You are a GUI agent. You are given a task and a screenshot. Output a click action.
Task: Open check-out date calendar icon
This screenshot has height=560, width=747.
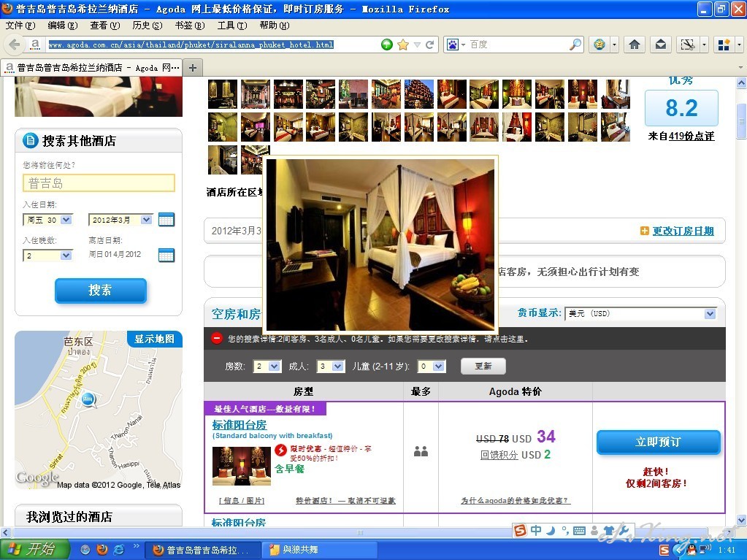(166, 256)
